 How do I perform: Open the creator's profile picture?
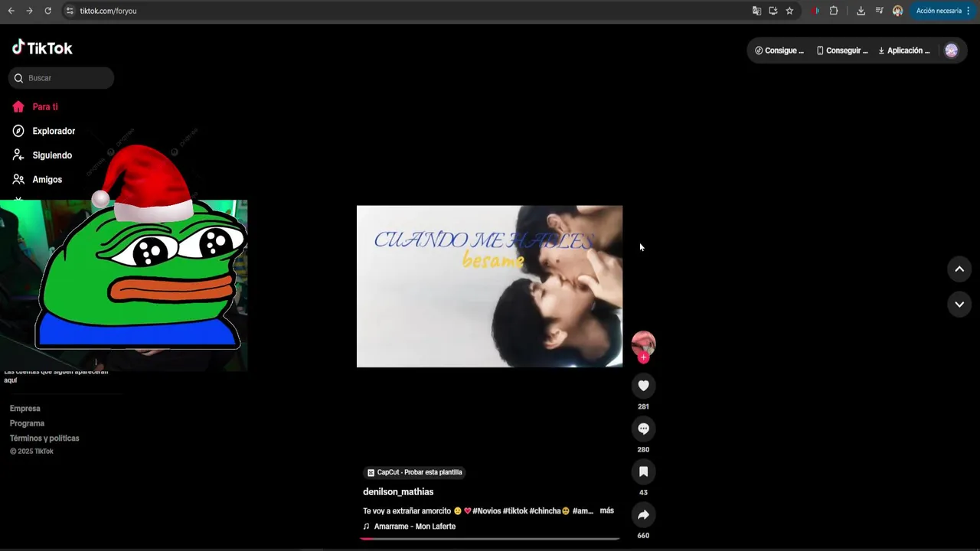643,343
